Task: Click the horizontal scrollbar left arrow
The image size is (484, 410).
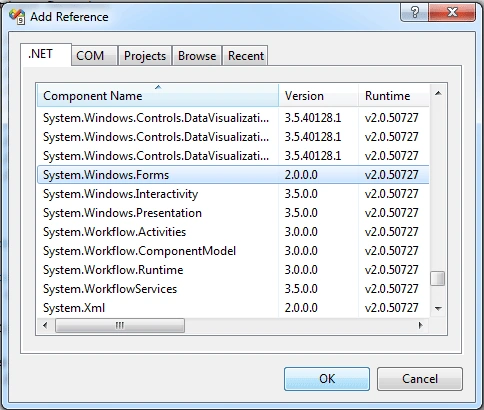Action: [45, 325]
